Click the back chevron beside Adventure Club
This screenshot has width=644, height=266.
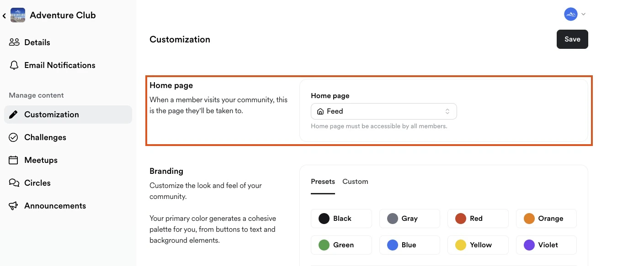click(4, 15)
